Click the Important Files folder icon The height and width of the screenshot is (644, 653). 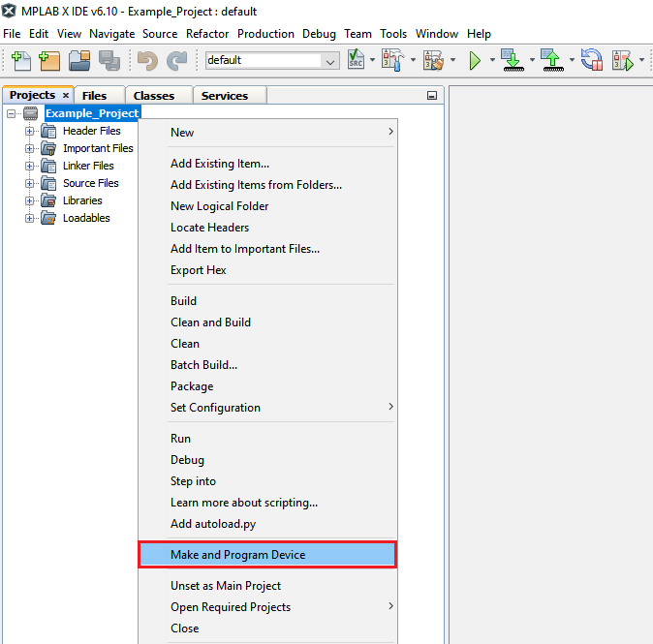(x=48, y=148)
